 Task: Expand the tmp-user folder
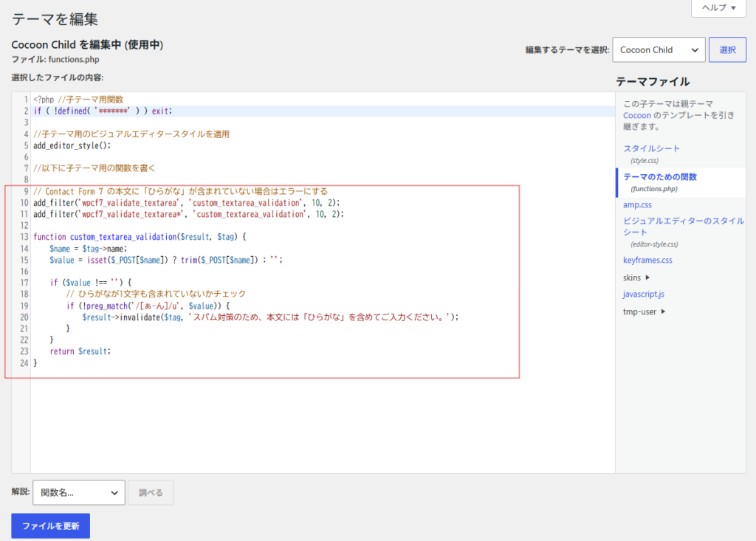[644, 311]
